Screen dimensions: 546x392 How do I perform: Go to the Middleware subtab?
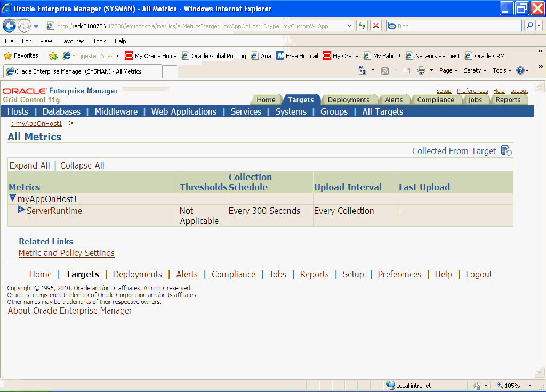click(116, 111)
